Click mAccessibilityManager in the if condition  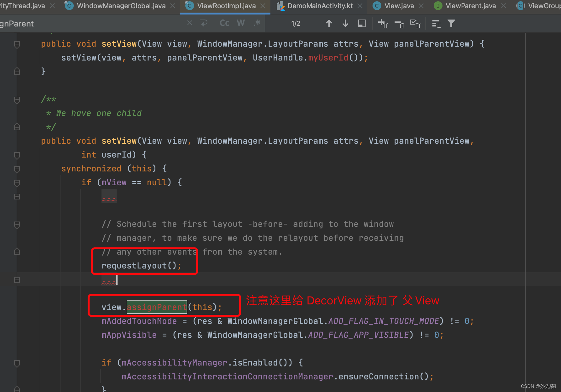(x=174, y=363)
